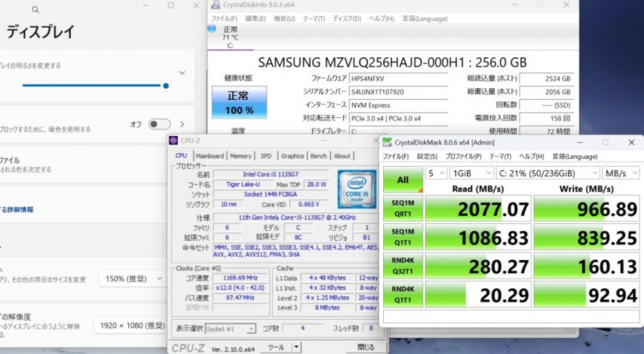Click the 正常 100% health status button
Image resolution: width=644 pixels, height=354 pixels.
(x=239, y=102)
